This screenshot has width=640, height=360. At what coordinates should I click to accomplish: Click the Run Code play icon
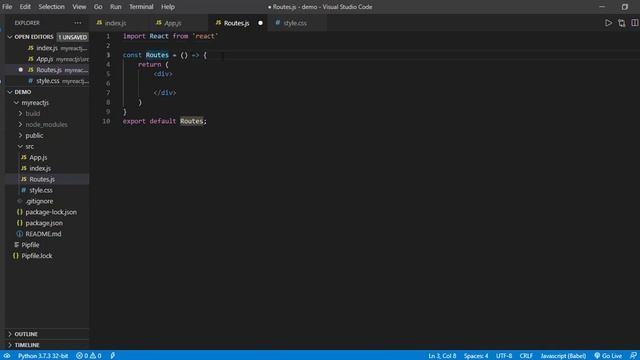pos(608,23)
